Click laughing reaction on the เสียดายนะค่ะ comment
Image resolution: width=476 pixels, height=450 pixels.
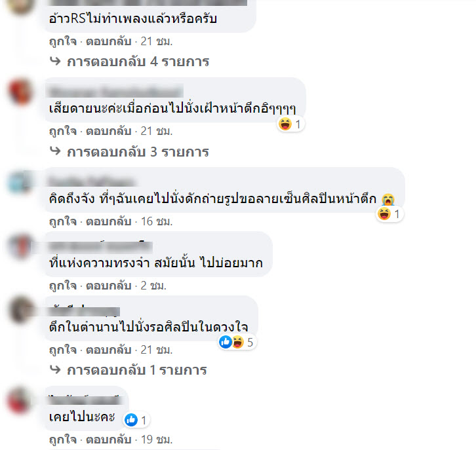click(x=285, y=124)
